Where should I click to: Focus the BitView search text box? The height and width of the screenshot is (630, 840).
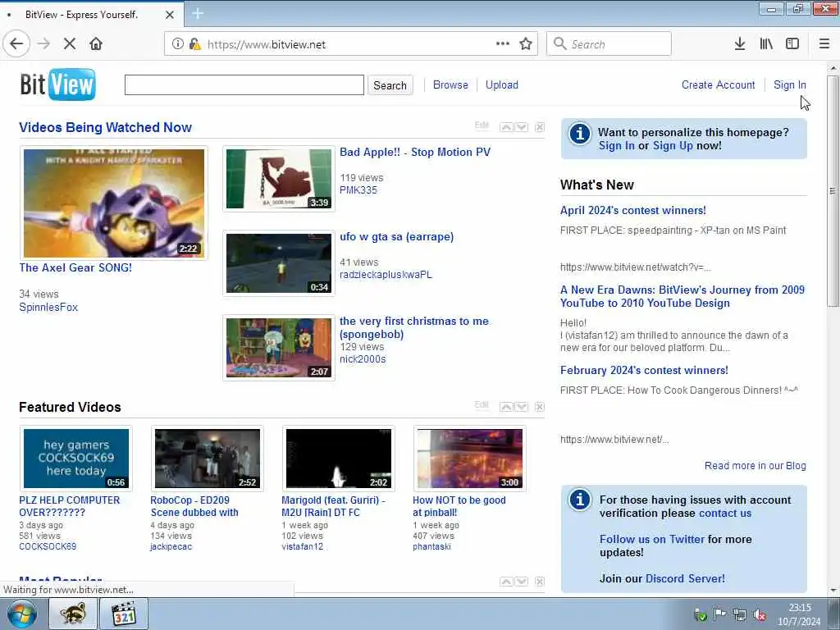point(244,85)
